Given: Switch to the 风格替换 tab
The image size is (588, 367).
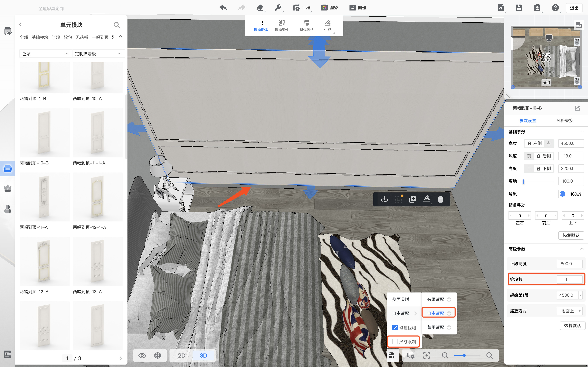Looking at the screenshot, I should (x=565, y=121).
